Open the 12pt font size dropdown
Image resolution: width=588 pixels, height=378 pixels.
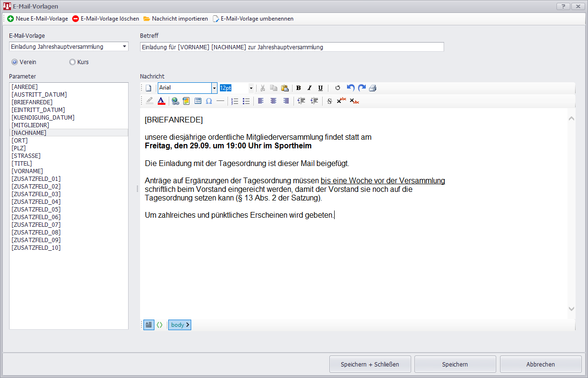click(x=251, y=88)
